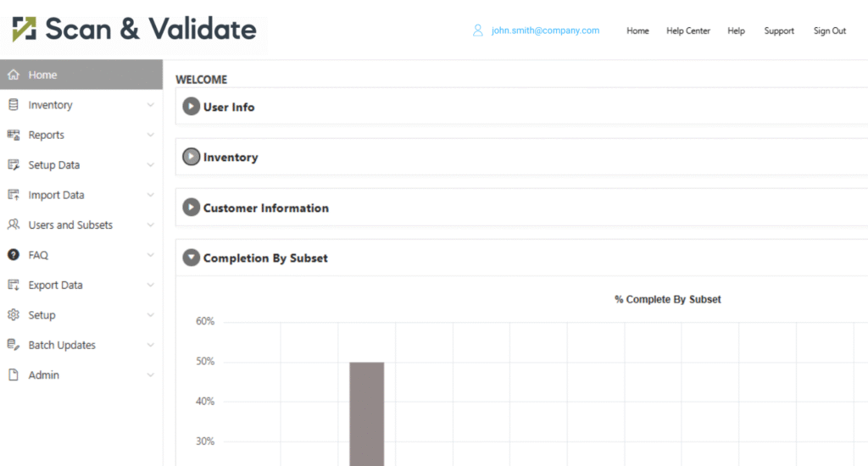Image resolution: width=868 pixels, height=466 pixels.
Task: Expand the Customer Information panel
Action: pyautogui.click(x=192, y=208)
